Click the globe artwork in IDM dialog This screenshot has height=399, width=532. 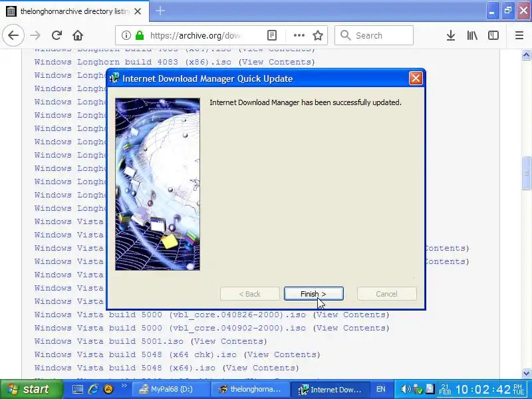pyautogui.click(x=158, y=184)
